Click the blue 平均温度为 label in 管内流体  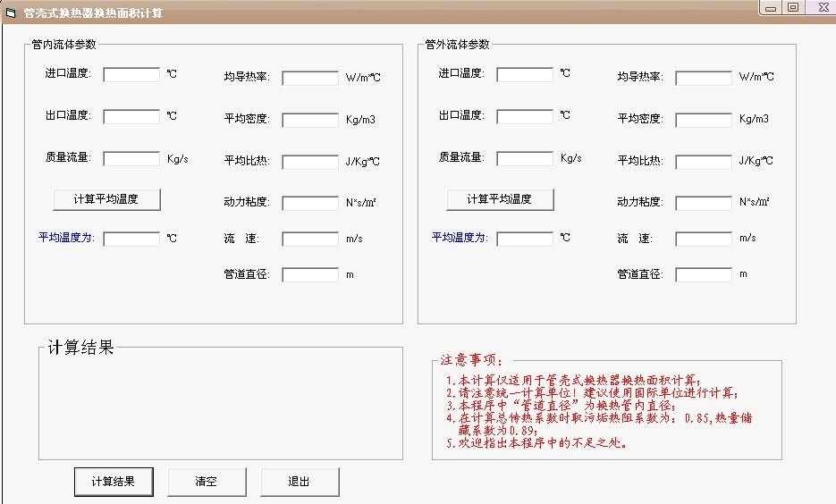66,238
